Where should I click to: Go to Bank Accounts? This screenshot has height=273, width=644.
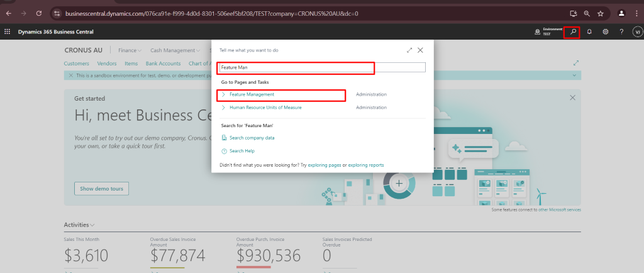tap(163, 64)
